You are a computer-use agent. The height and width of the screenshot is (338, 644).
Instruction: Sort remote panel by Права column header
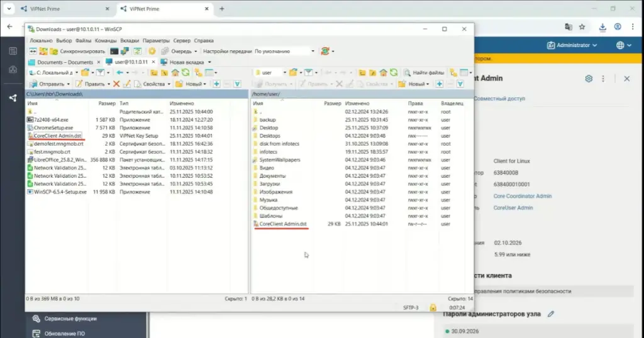tap(415, 104)
